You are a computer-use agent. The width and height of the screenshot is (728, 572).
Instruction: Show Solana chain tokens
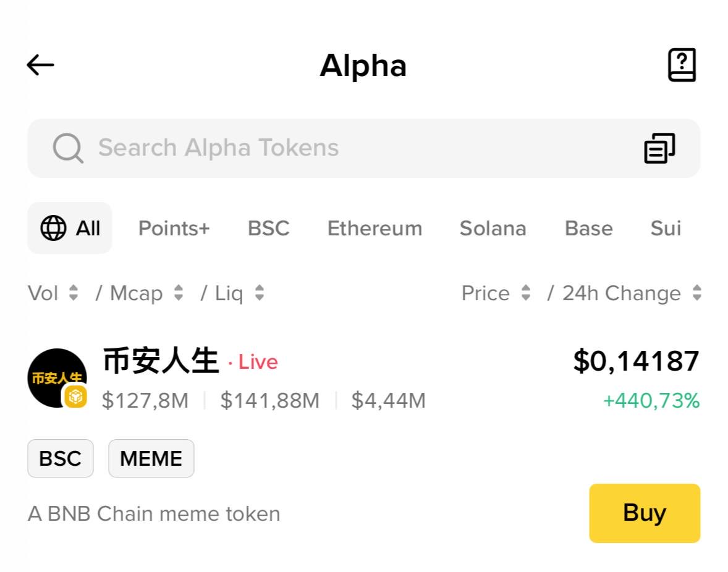pos(493,229)
